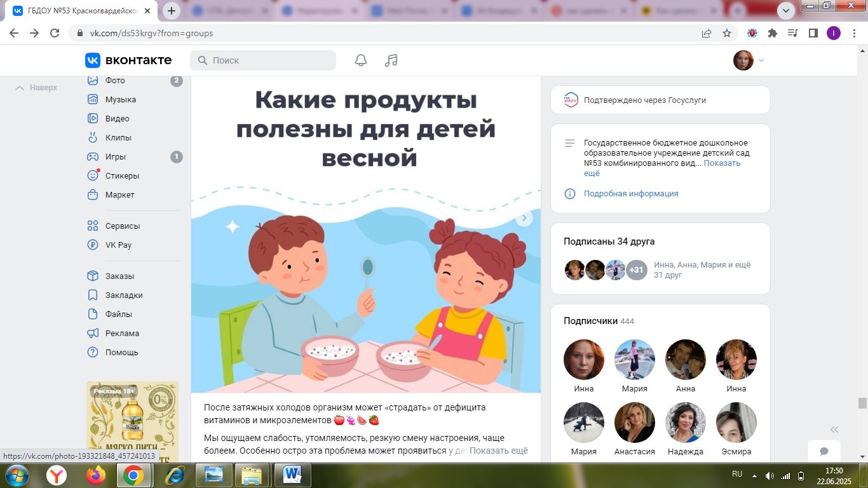Open Microsoft Word from taskbar

coord(292,475)
